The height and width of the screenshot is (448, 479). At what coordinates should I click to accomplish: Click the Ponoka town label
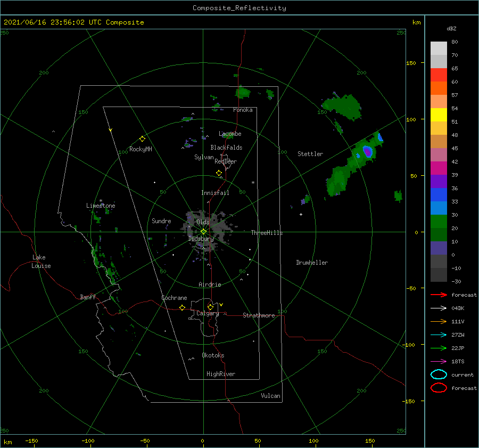243,110
